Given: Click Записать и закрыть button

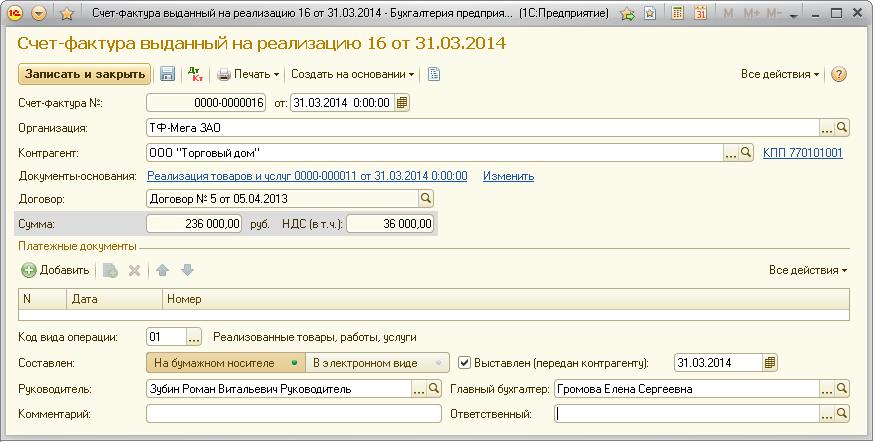Looking at the screenshot, I should point(85,74).
